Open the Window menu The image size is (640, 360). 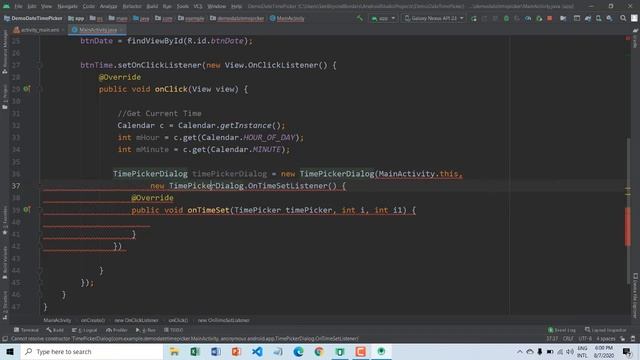tap(216, 6)
